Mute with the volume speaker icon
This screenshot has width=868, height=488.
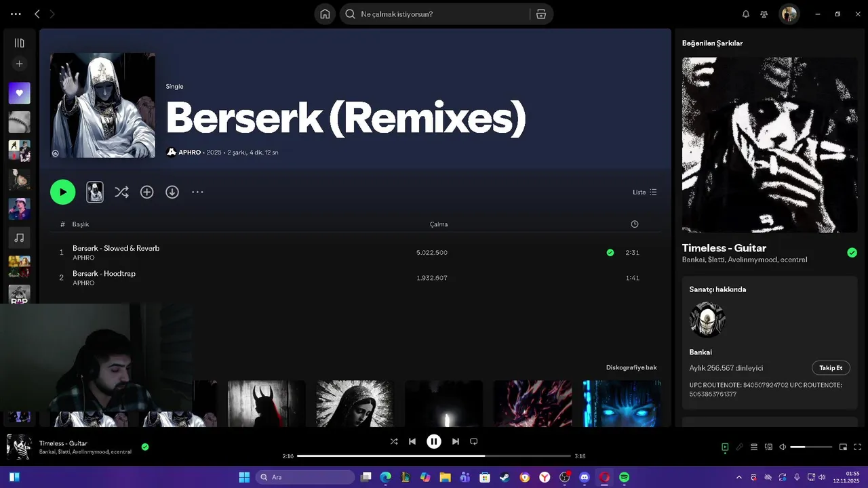783,447
